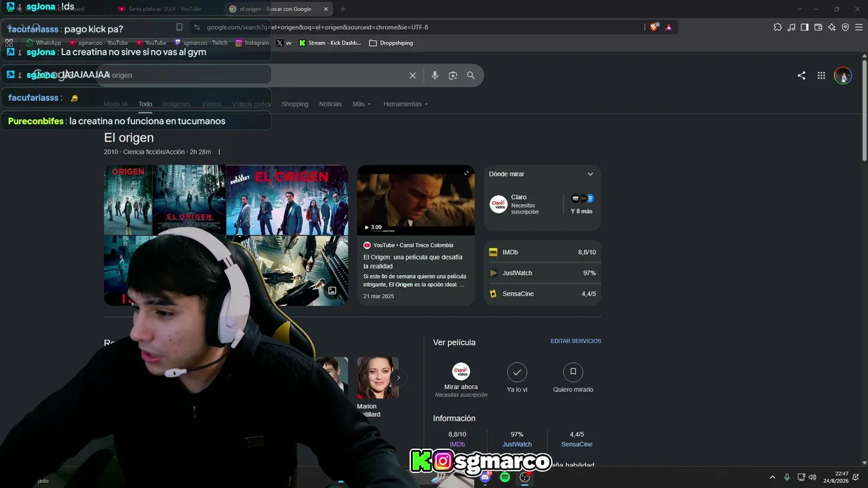The height and width of the screenshot is (488, 868).
Task: Expand the Y 8 más streaming services
Action: (582, 204)
